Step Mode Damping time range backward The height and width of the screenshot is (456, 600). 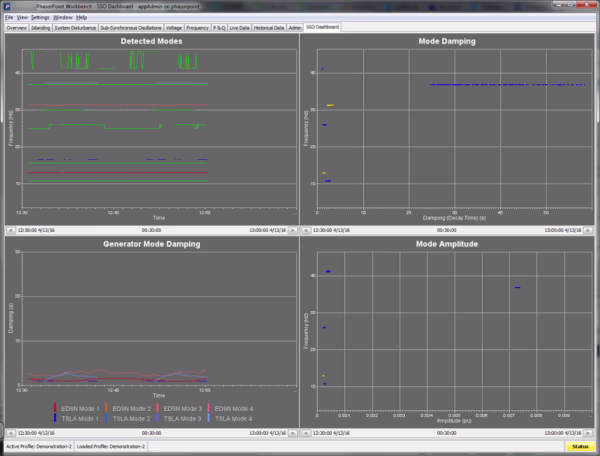306,230
